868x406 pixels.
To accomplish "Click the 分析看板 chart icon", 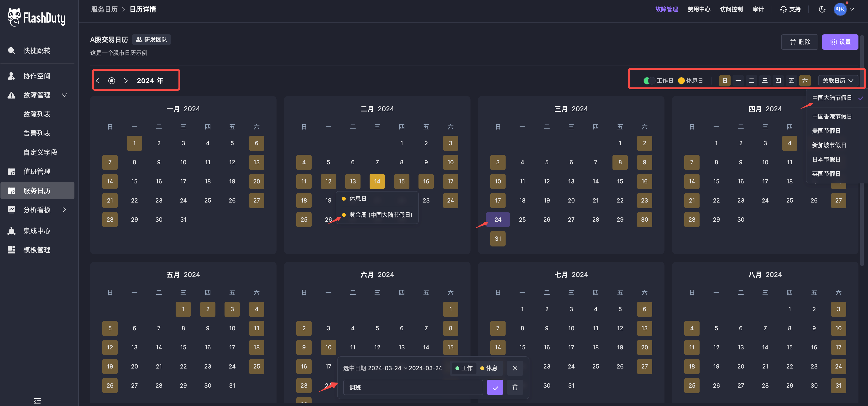I will click(x=11, y=210).
